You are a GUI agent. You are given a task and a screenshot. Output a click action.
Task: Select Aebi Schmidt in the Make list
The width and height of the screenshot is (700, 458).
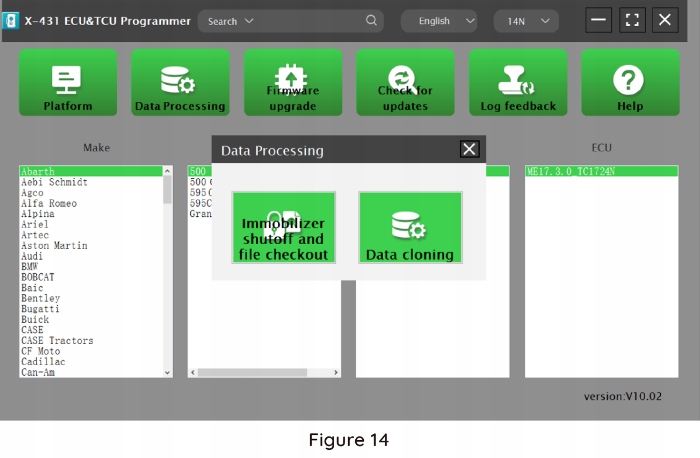[x=91, y=182]
